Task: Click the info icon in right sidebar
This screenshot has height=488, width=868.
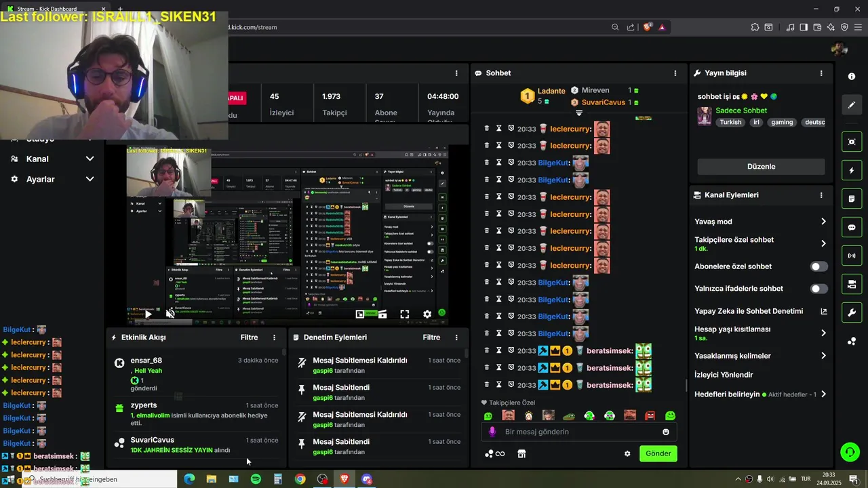Action: click(852, 77)
